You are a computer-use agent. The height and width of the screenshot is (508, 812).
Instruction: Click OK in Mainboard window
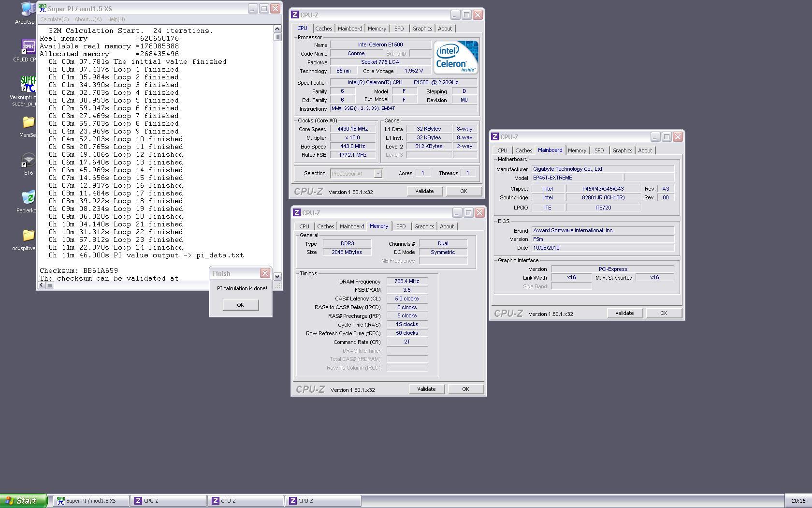(664, 313)
